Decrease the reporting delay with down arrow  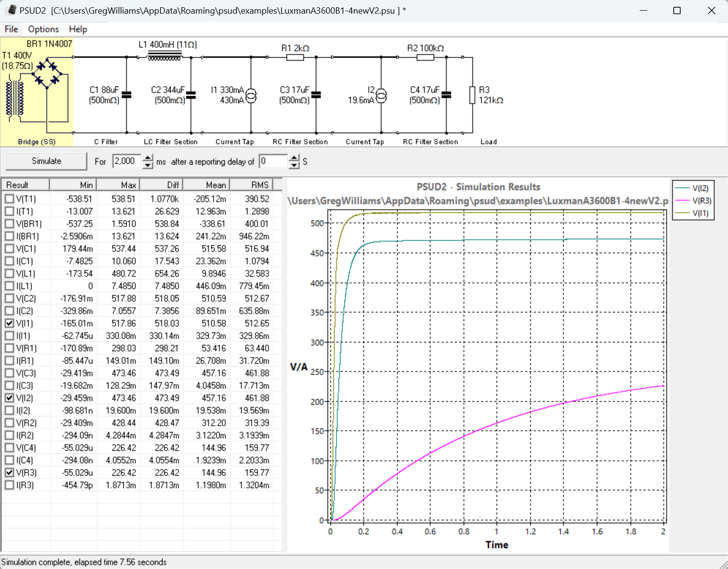click(294, 165)
